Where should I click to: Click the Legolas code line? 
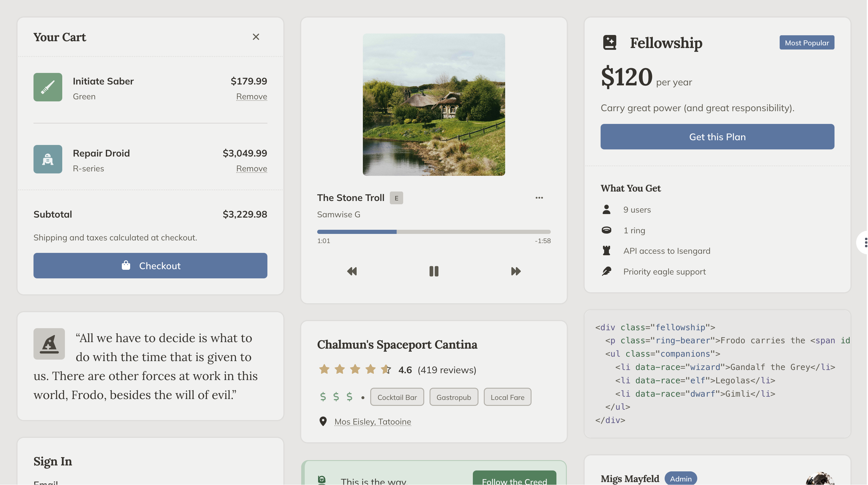point(695,381)
